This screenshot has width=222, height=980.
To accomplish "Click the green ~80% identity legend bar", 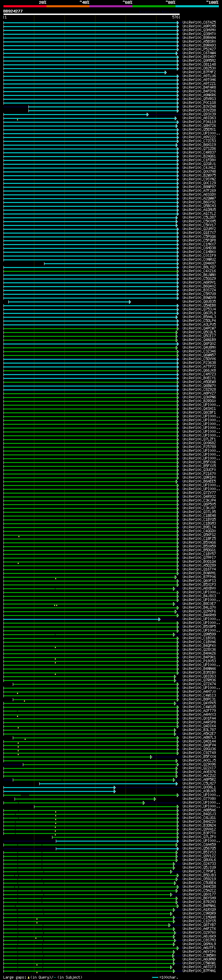I will (x=154, y=6).
